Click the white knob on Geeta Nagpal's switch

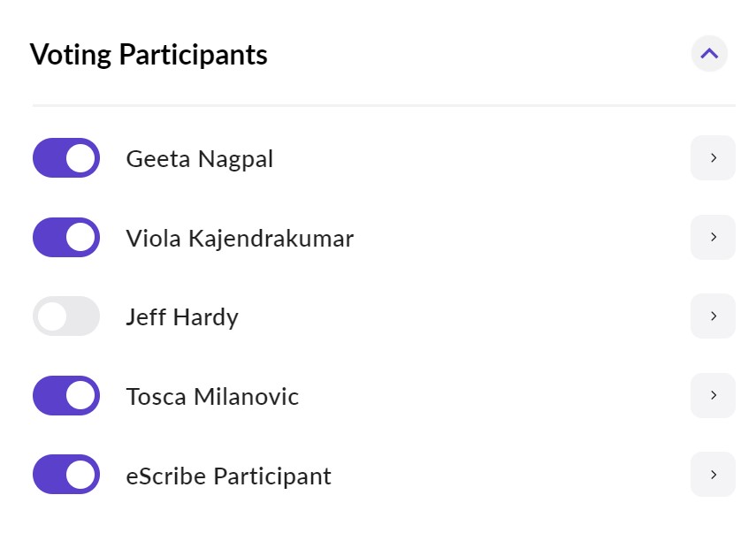pyautogui.click(x=81, y=158)
